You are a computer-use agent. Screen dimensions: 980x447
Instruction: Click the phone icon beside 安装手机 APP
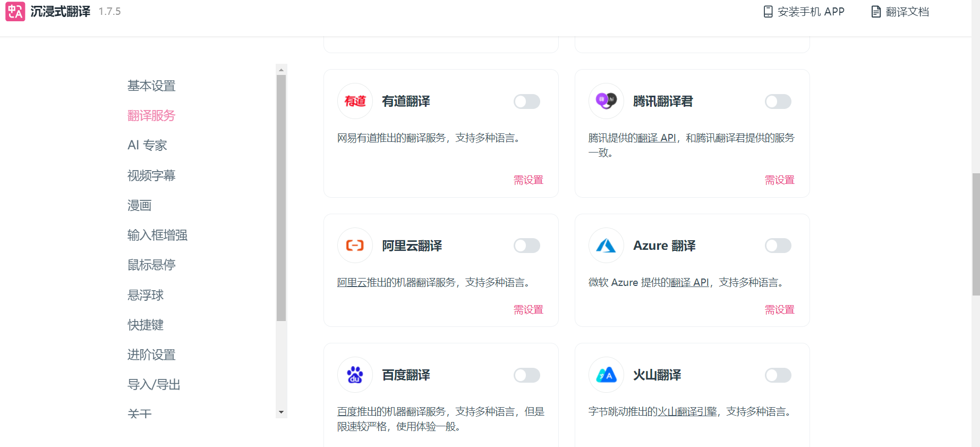[x=768, y=12]
